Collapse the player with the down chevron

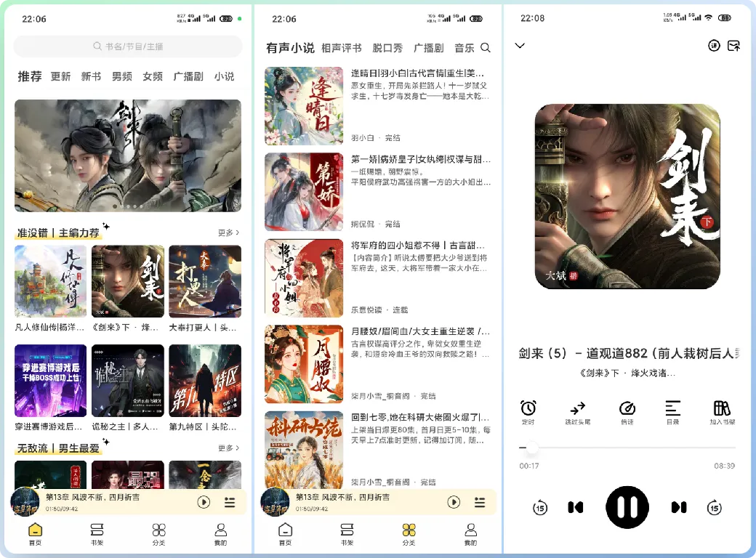click(520, 46)
